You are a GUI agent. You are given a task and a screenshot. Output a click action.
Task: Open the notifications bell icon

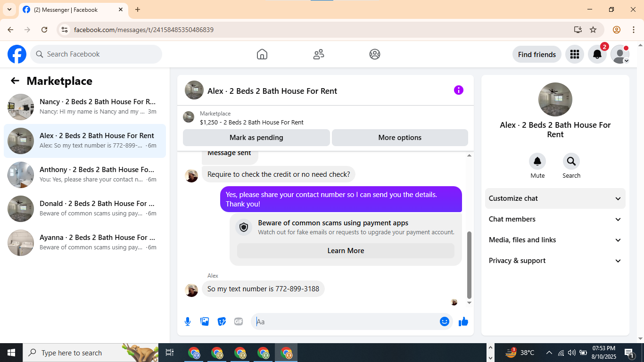point(597,54)
